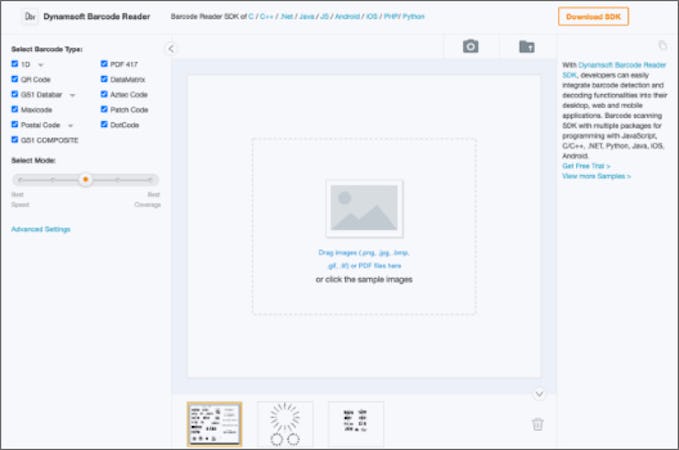
Task: Set mode slider to Best Speed end
Action: pyautogui.click(x=20, y=180)
